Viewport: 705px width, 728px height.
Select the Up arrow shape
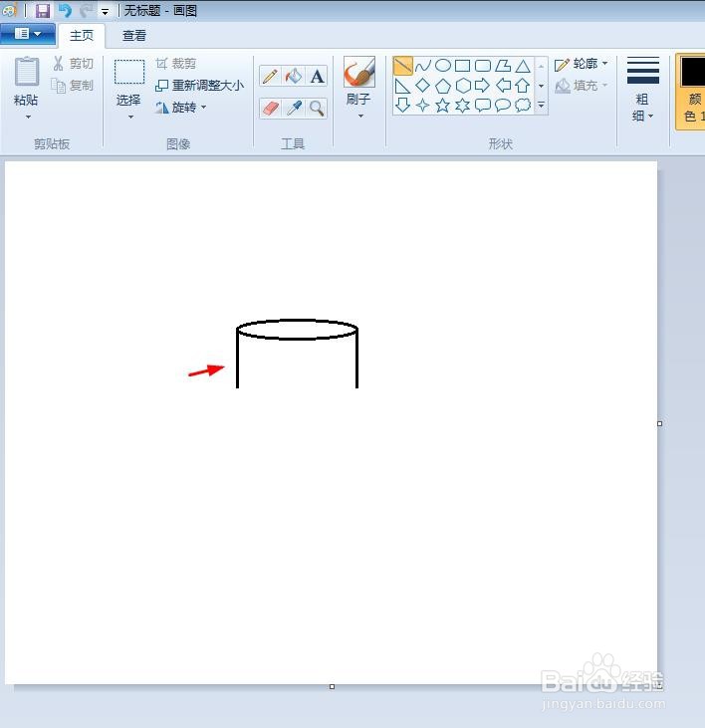[523, 86]
